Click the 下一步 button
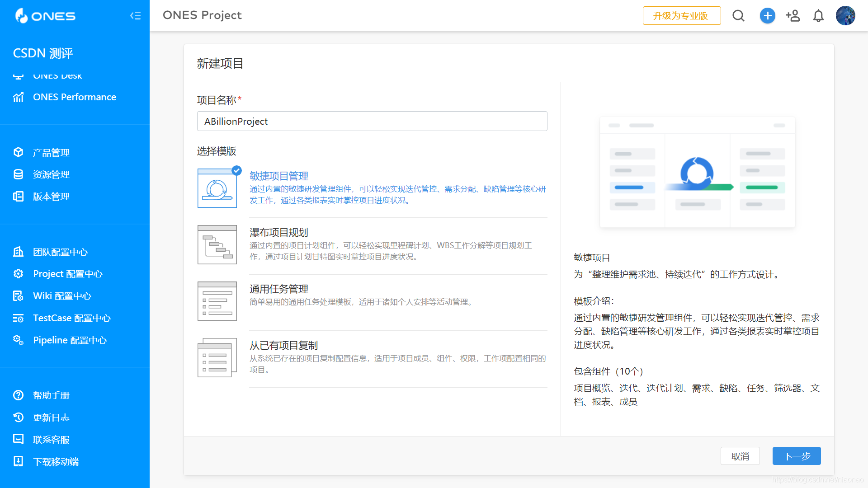 (796, 456)
